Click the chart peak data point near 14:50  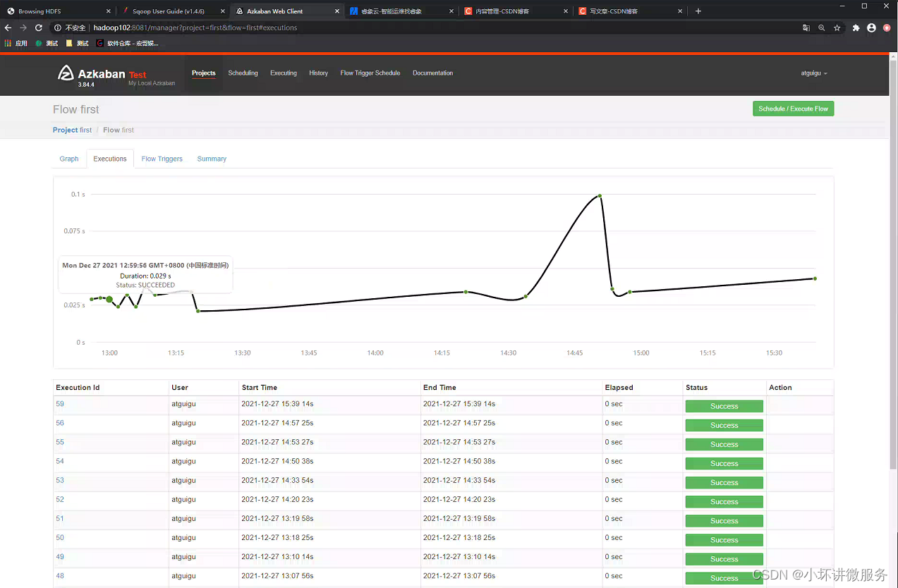(x=600, y=195)
